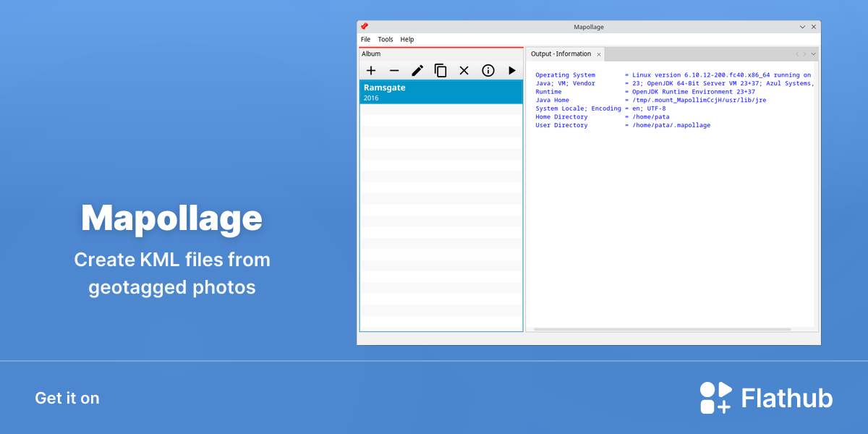Select the Album panel tab
This screenshot has height=434, width=868.
coord(371,54)
